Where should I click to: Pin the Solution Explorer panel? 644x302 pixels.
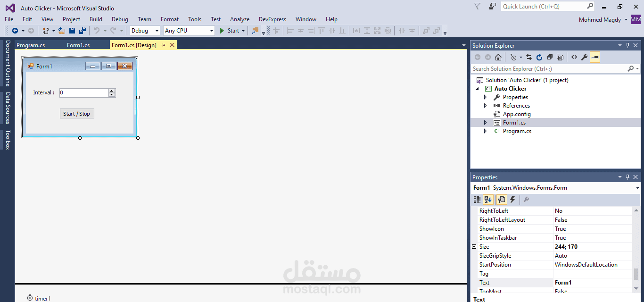click(x=627, y=45)
